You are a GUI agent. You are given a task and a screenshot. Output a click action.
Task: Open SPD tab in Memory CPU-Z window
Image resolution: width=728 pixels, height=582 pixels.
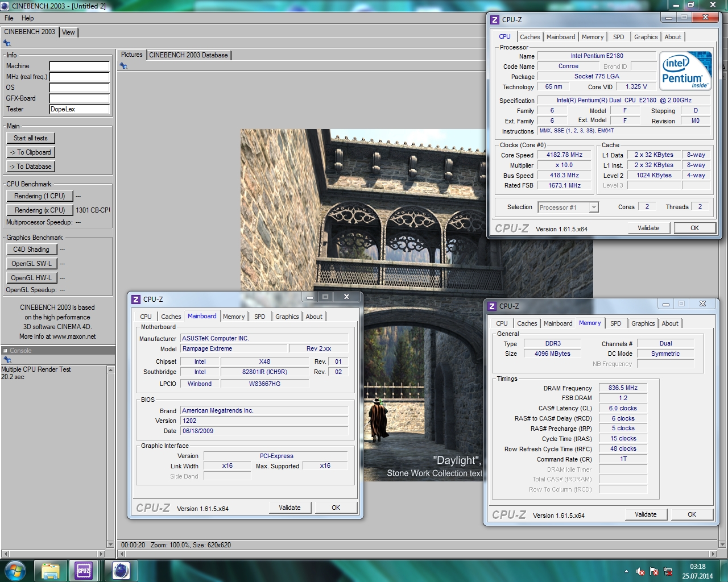coord(615,323)
